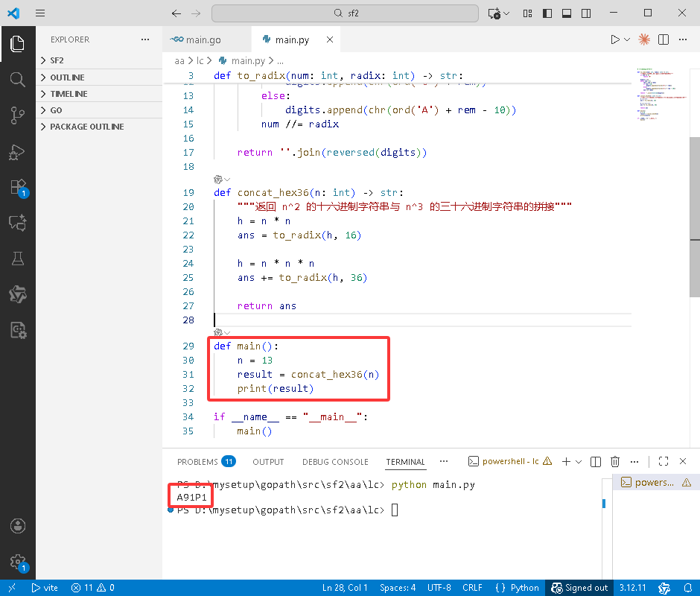Kill terminal with the trash icon

tap(615, 461)
